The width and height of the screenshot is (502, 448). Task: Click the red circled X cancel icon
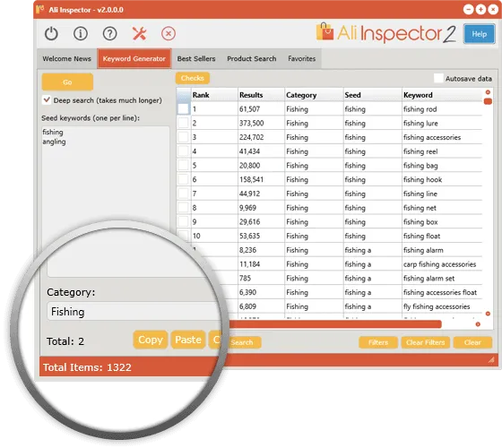tap(169, 34)
